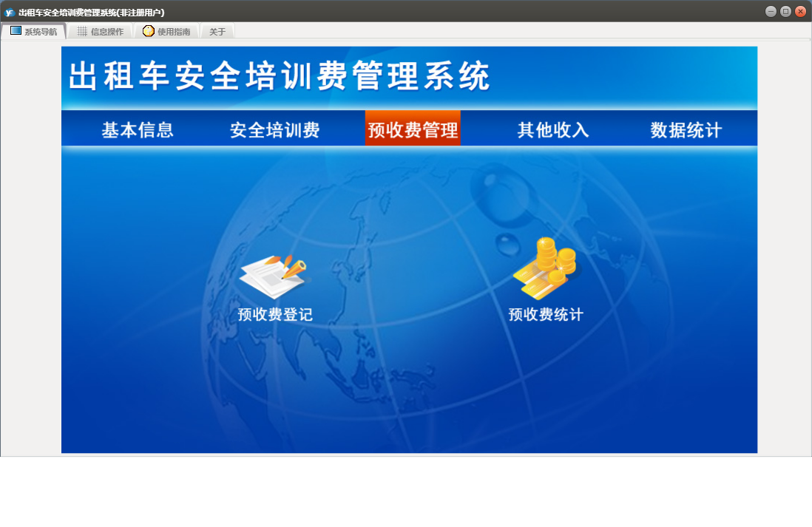Maximize the application window

pyautogui.click(x=785, y=11)
